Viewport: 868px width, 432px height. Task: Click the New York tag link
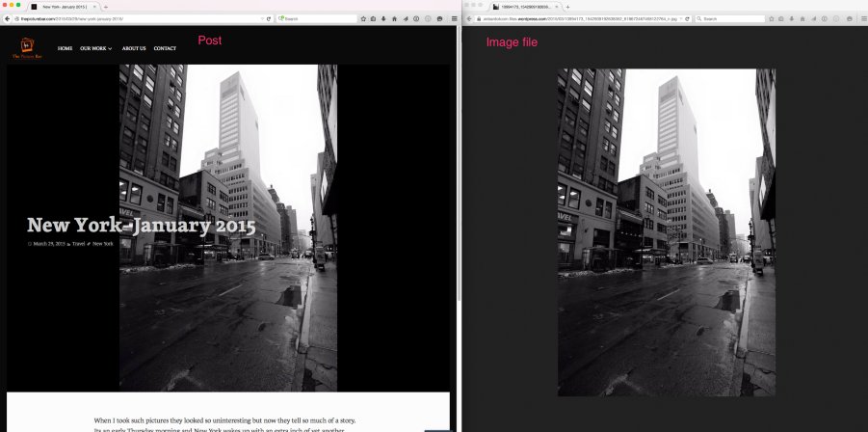[103, 244]
